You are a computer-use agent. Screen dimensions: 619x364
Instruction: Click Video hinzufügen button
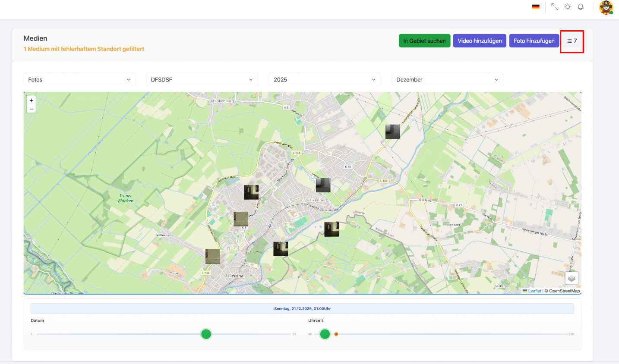[480, 41]
